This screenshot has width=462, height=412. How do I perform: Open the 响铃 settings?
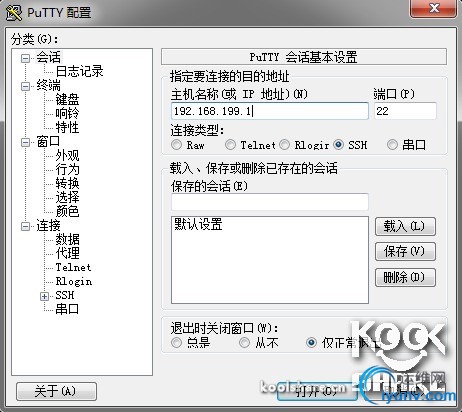pos(67,113)
